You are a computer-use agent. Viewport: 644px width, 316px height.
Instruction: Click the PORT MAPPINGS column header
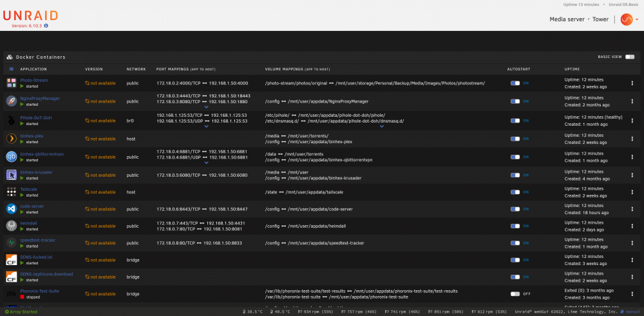185,69
